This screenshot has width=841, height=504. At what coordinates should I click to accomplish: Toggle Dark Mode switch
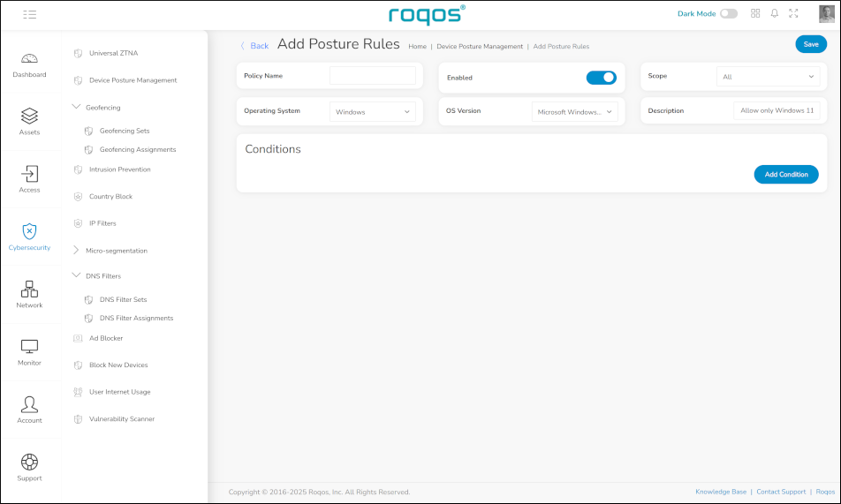click(728, 14)
